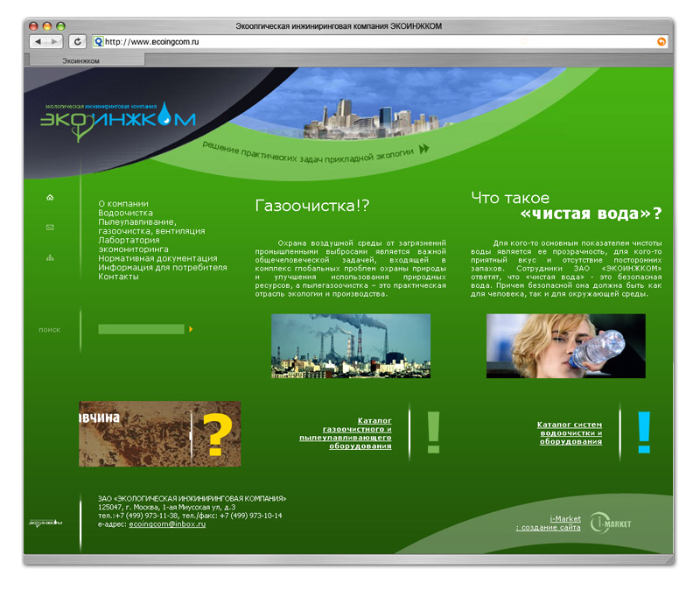Follow the ecoingcom@inbox.ru email link
The height and width of the screenshot is (590, 700).
click(167, 524)
